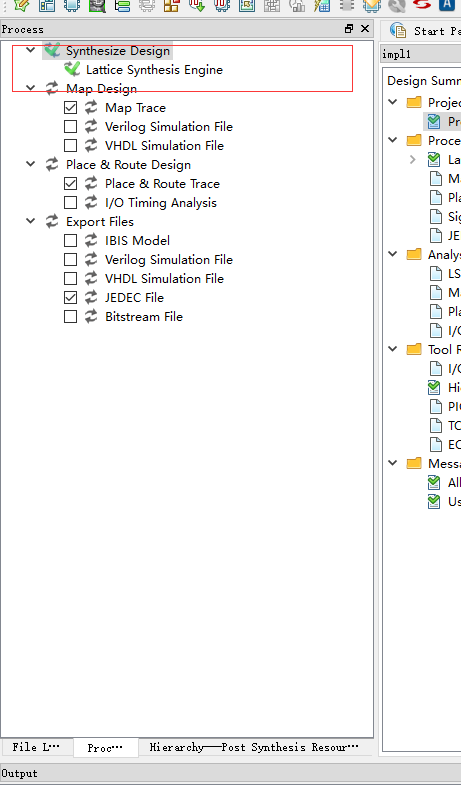This screenshot has width=461, height=785.
Task: Select the Lattice Synthesis Engine label
Action: point(154,70)
